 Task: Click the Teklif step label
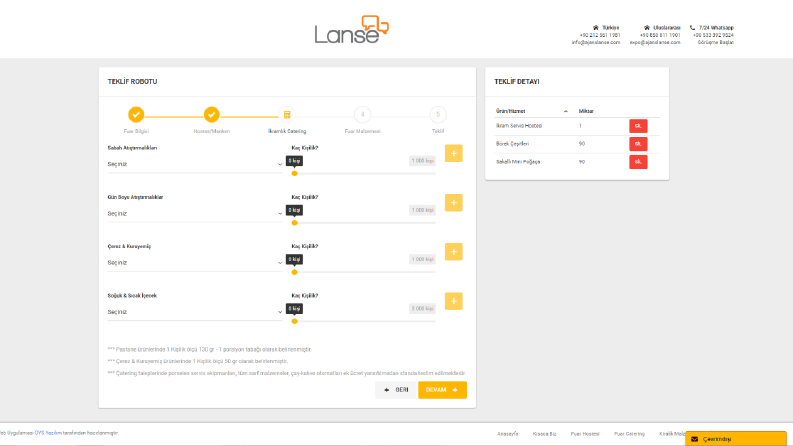[438, 131]
